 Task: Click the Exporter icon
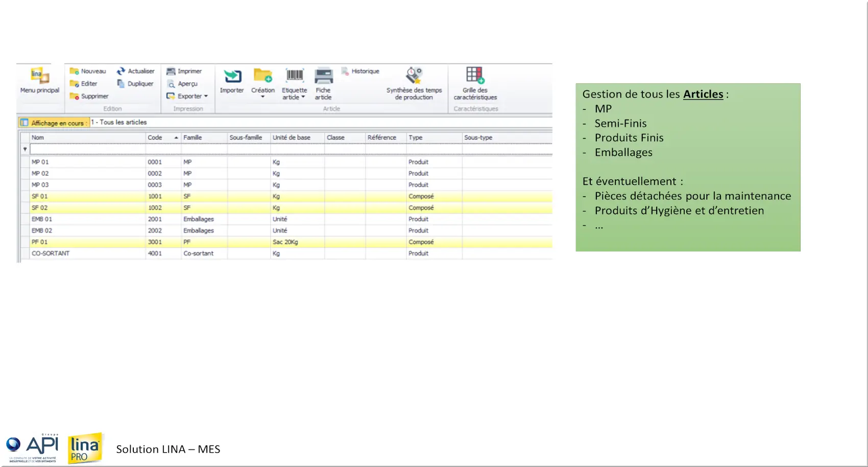(171, 96)
